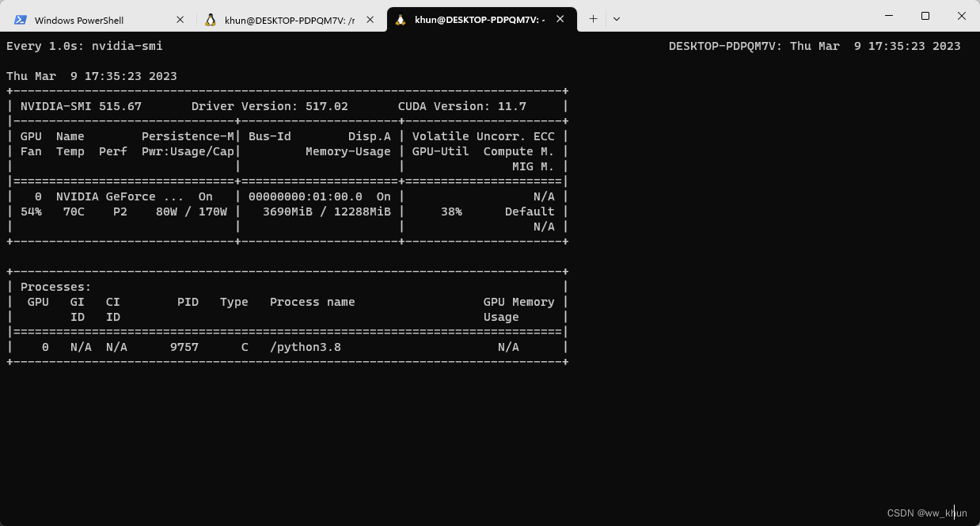This screenshot has width=980, height=526.
Task: Click the 'Every 1.0s: nvidia-smi' watch header
Action: tap(85, 46)
